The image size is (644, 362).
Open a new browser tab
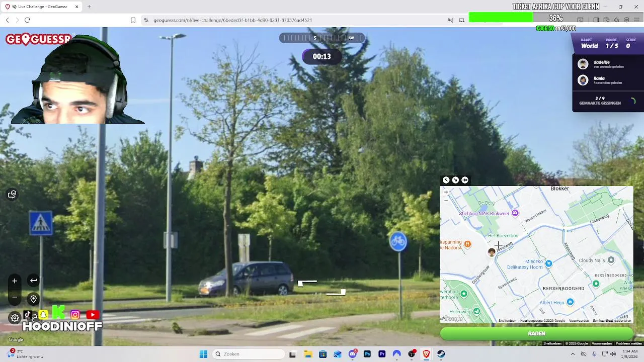(x=89, y=7)
